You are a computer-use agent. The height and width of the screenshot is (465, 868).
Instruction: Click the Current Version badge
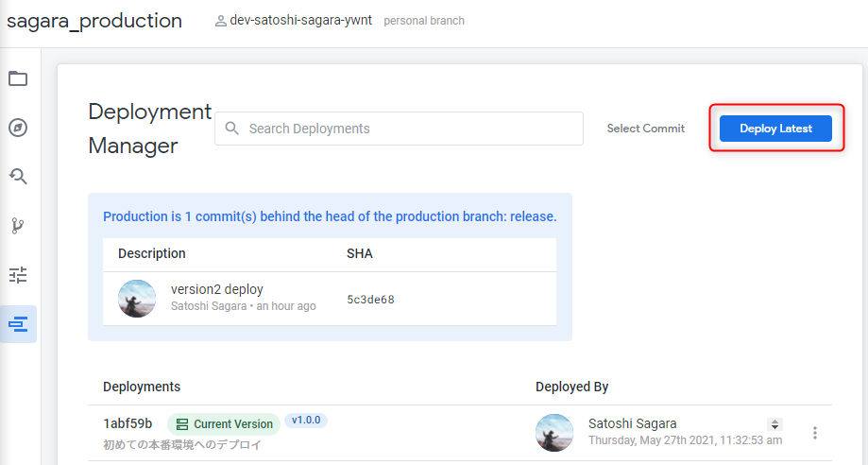(x=224, y=424)
